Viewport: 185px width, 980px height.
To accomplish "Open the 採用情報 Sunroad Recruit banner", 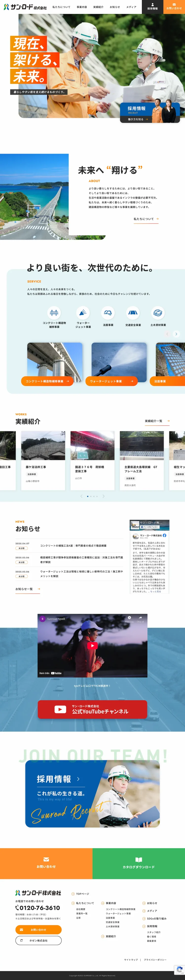I will [92, 794].
